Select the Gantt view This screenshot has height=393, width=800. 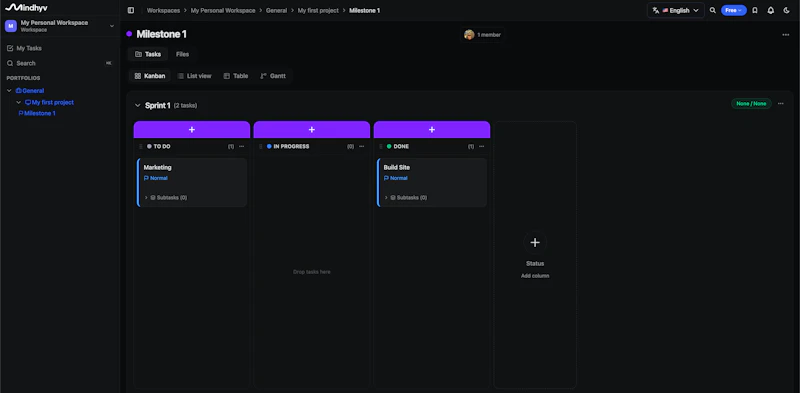point(273,76)
